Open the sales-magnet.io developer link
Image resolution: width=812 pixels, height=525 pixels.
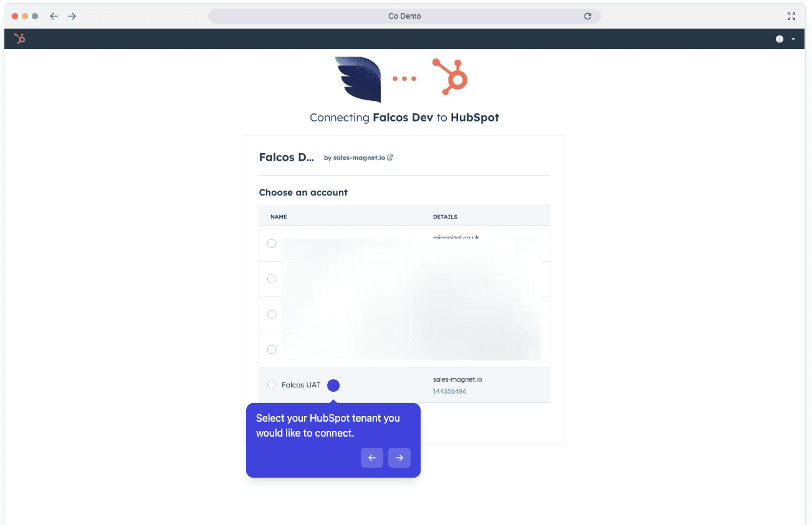pos(363,158)
